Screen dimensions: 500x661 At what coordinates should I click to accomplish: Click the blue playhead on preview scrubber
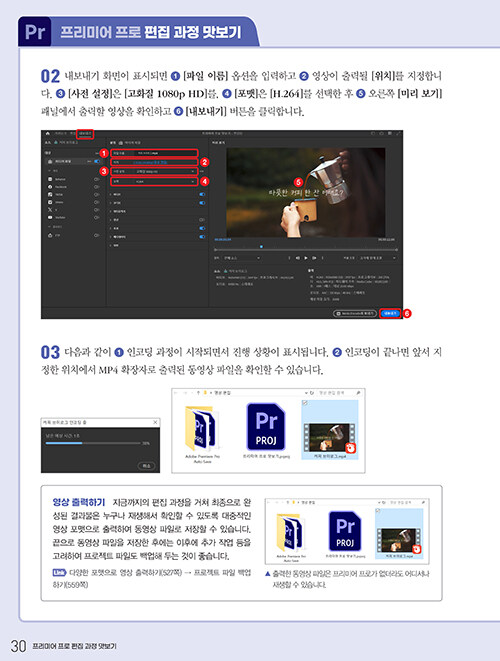pos(261,247)
